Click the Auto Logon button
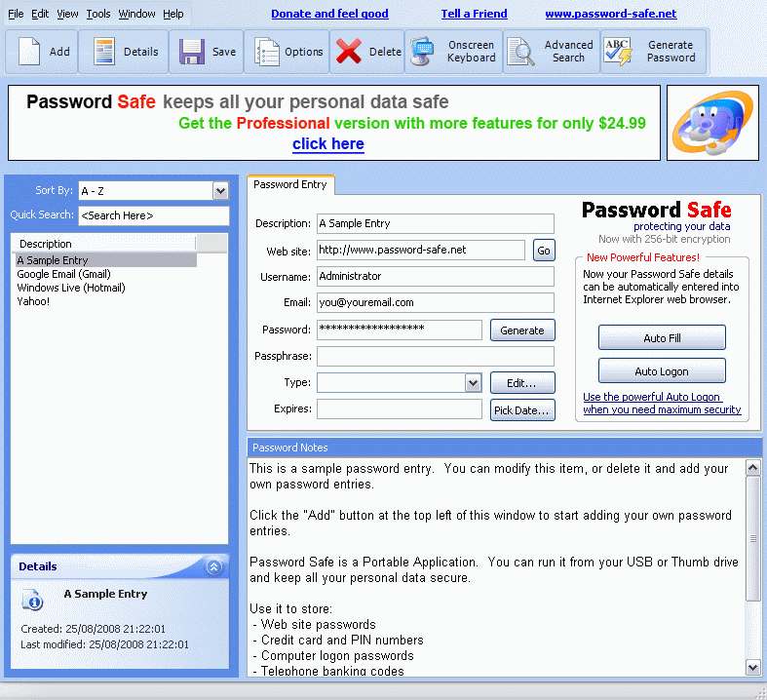The image size is (767, 700). point(662,371)
